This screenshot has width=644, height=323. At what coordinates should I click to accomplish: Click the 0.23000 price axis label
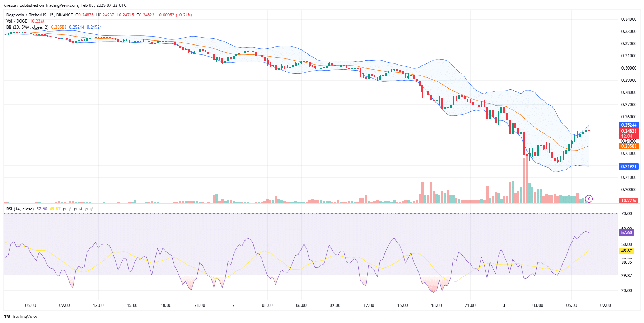point(629,153)
